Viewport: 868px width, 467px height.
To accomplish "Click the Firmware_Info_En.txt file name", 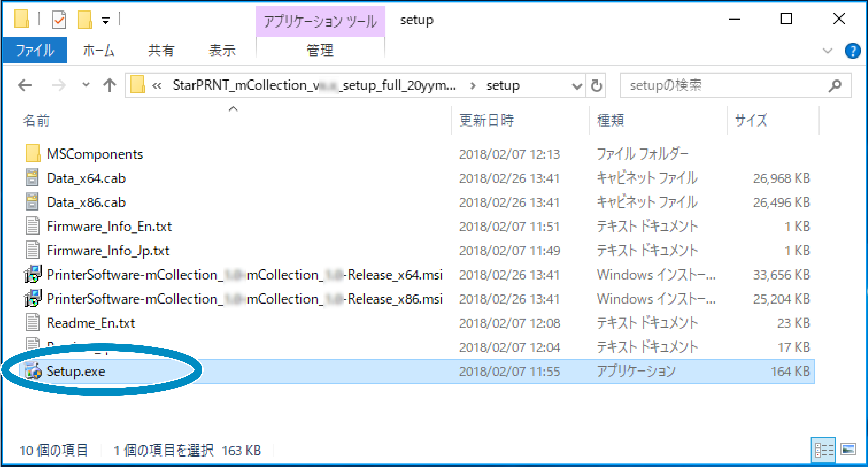I will pos(109,227).
